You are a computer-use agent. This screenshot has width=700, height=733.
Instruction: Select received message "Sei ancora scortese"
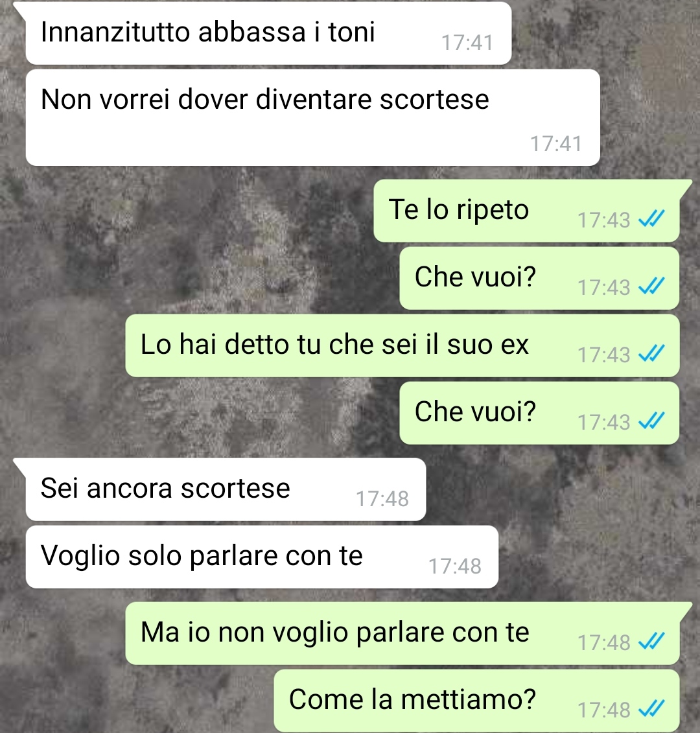point(226,489)
